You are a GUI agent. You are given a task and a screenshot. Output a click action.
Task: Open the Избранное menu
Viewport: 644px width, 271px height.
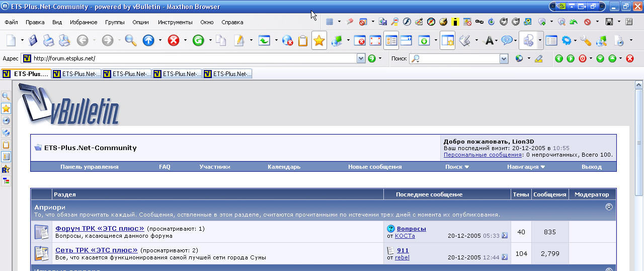84,22
